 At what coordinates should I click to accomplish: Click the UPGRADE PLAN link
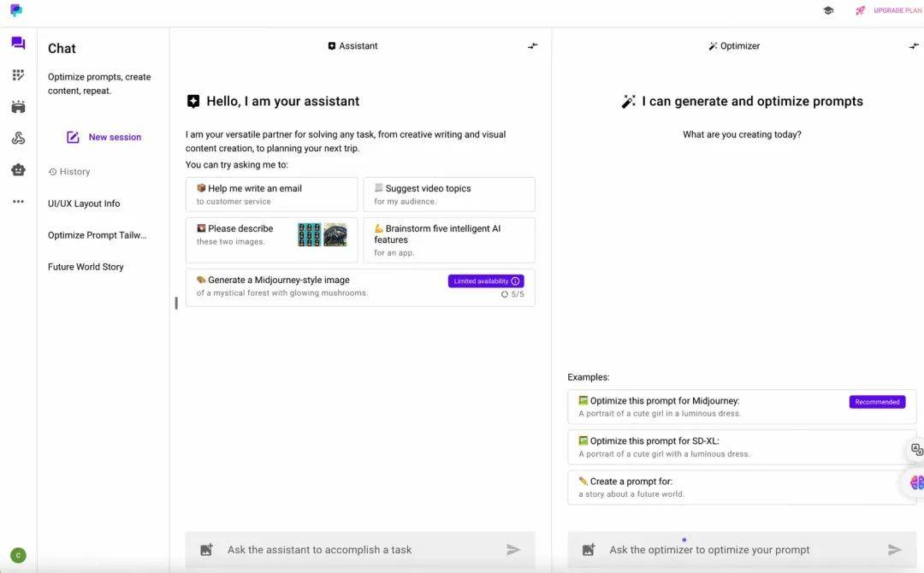point(897,10)
